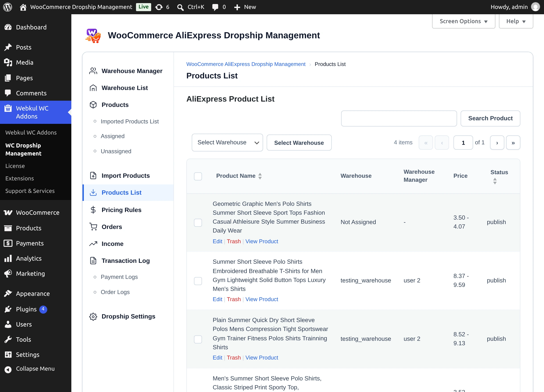
Task: Click the Analytics bar chart icon
Action: [x=8, y=258]
